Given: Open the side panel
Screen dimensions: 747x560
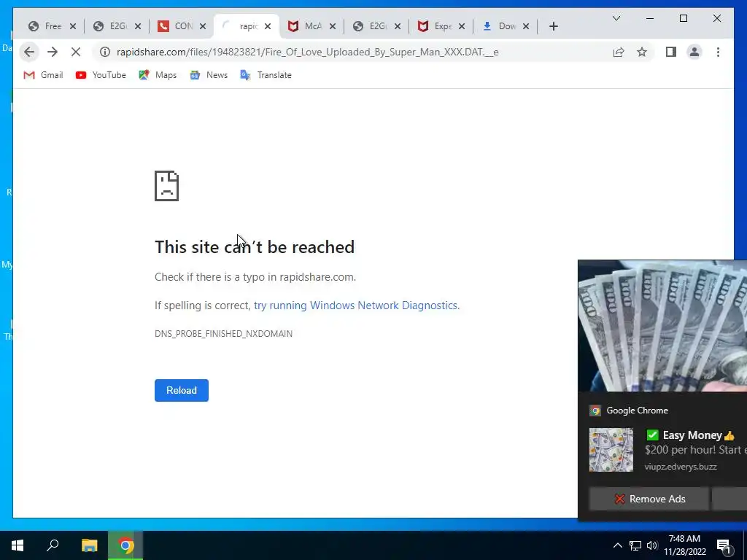Looking at the screenshot, I should (x=671, y=52).
